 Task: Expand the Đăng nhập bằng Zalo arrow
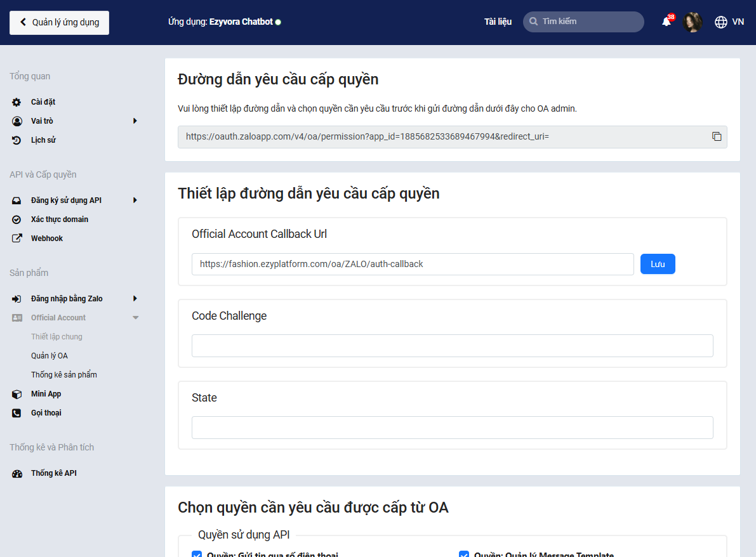pos(135,299)
